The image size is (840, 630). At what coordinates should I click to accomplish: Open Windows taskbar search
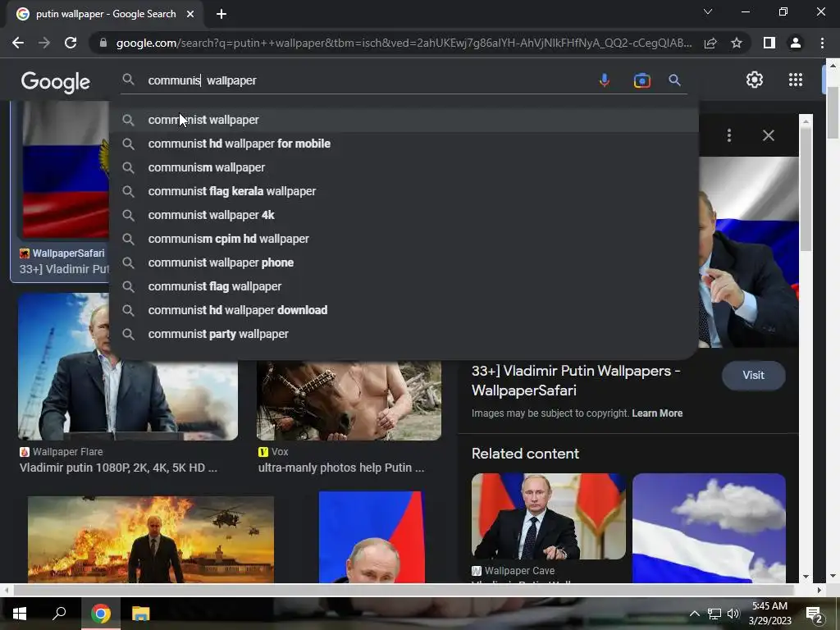59,614
